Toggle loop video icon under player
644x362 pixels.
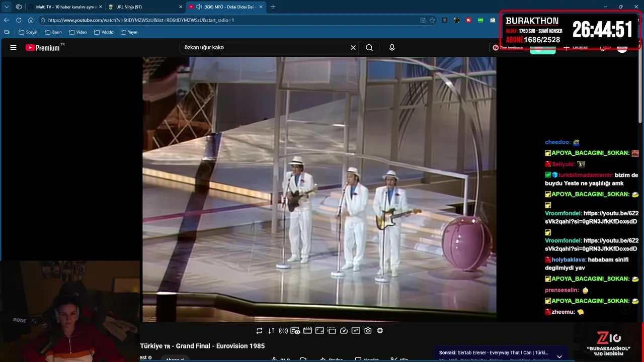pyautogui.click(x=259, y=331)
